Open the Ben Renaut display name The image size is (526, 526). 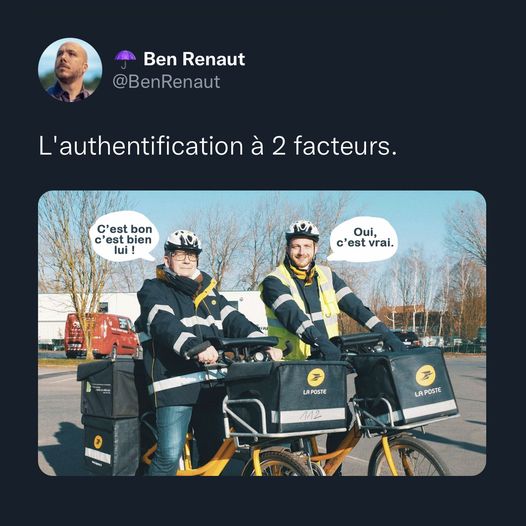194,59
